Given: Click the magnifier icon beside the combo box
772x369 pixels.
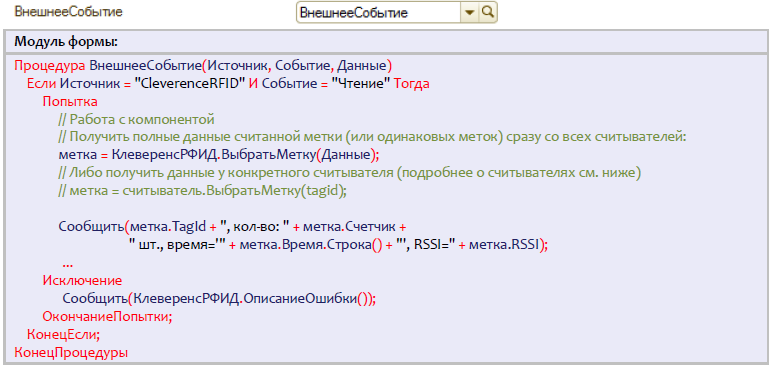Looking at the screenshot, I should [x=487, y=13].
